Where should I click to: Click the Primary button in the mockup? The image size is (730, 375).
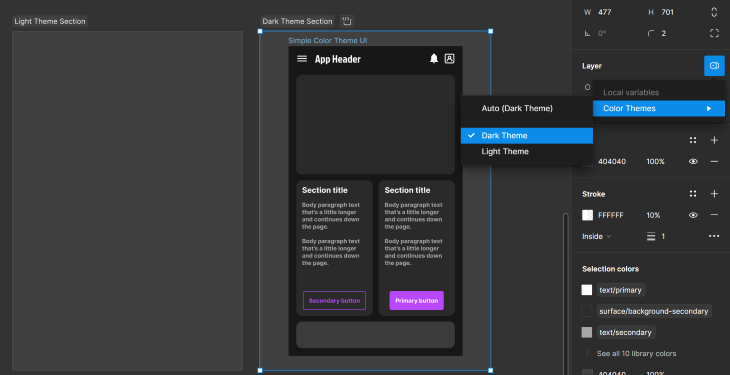pos(417,300)
